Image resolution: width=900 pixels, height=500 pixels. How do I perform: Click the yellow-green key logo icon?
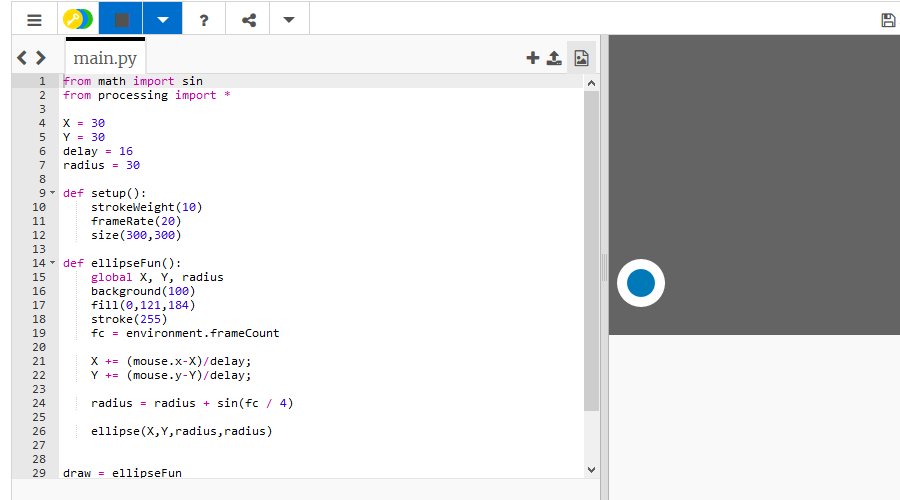(x=77, y=20)
